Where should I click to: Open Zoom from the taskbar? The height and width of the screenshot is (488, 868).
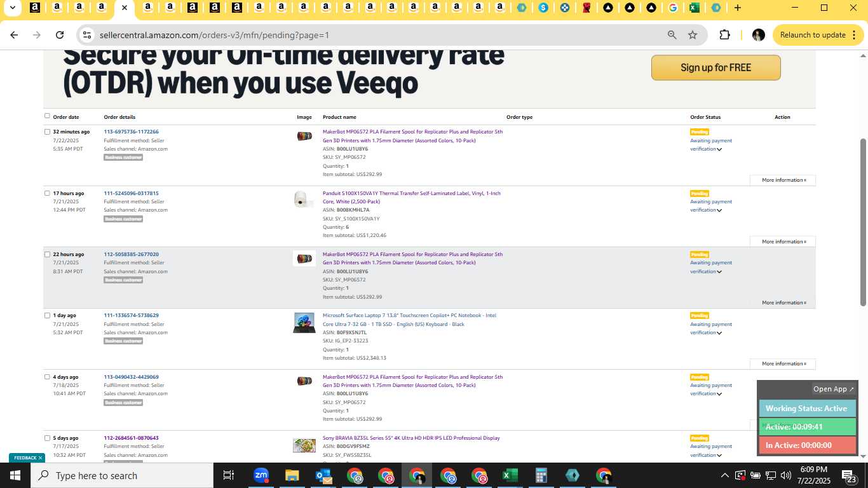coord(261,475)
